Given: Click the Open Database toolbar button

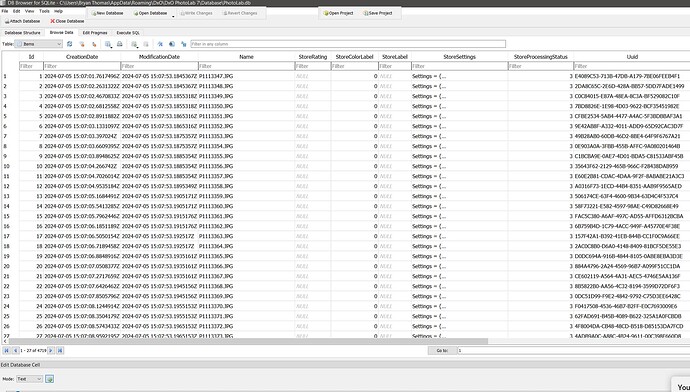Looking at the screenshot, I should 150,13.
